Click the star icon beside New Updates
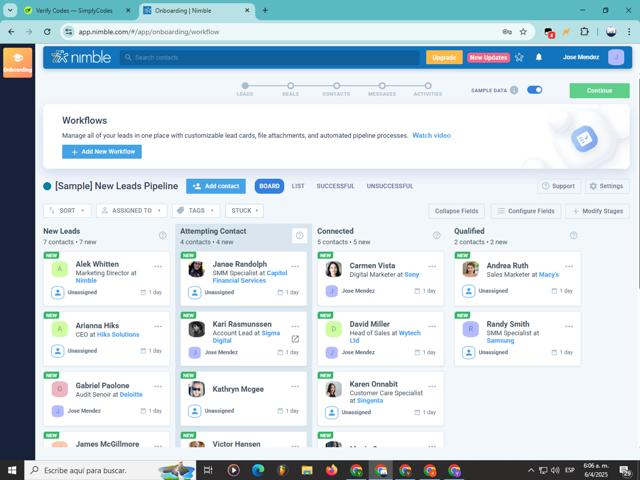 click(519, 57)
